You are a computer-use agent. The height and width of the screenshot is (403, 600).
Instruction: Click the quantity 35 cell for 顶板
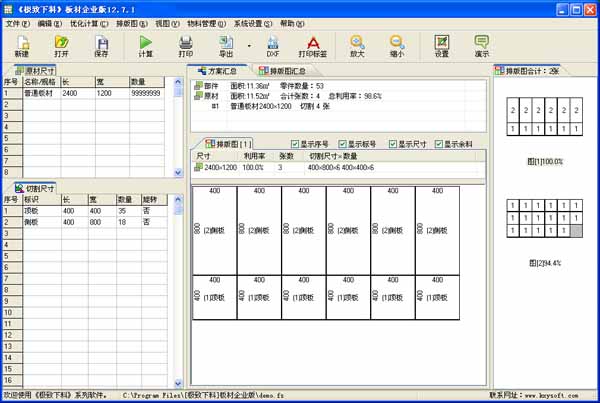tap(128, 211)
